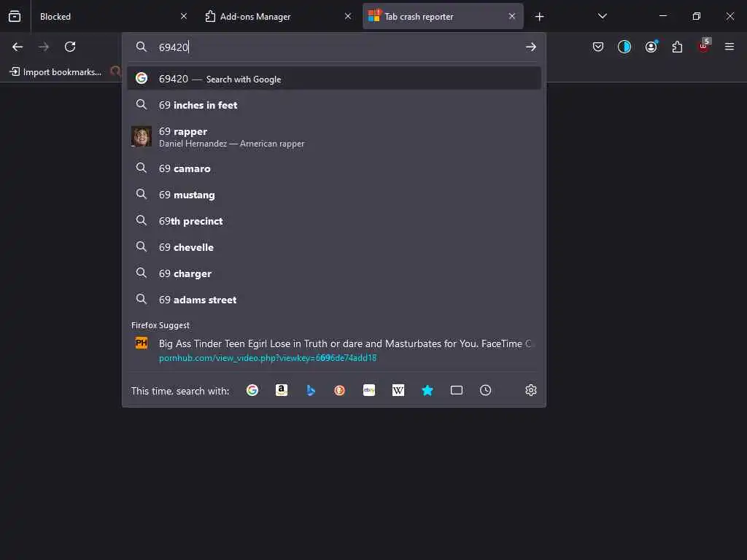
Task: Search bookmarks with the star icon
Action: (427, 391)
